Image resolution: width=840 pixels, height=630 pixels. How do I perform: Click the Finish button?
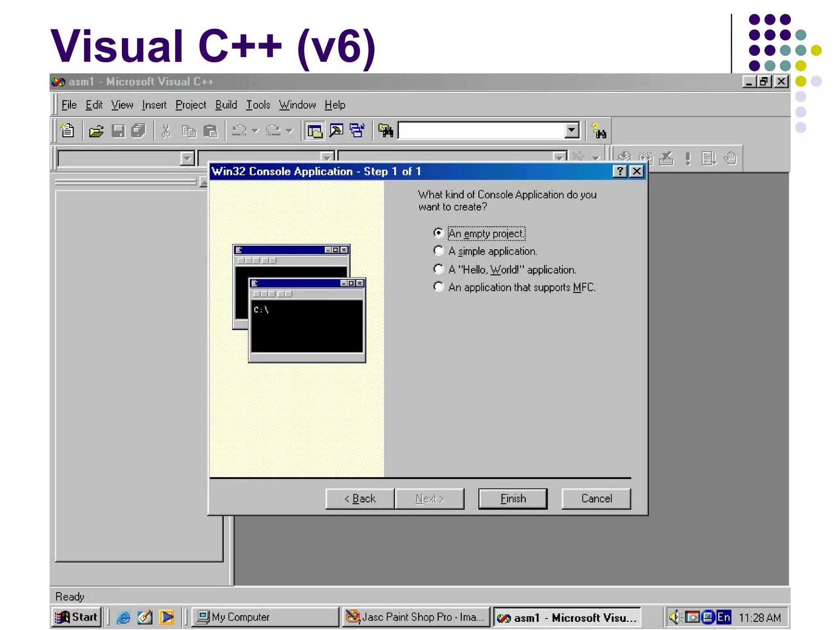513,498
